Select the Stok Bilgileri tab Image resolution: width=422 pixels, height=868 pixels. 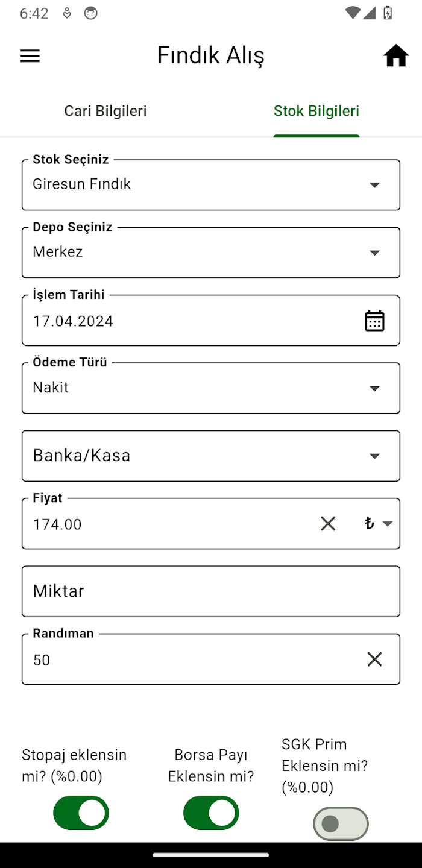click(316, 111)
